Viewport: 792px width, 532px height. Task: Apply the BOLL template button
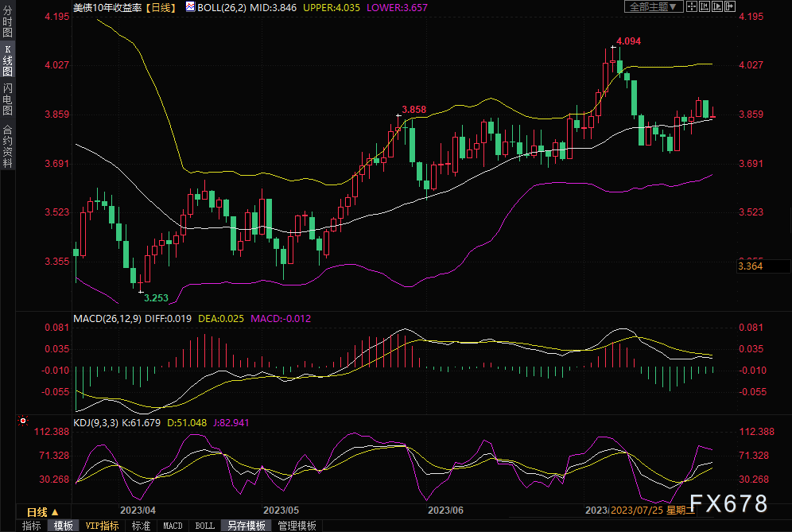204,526
